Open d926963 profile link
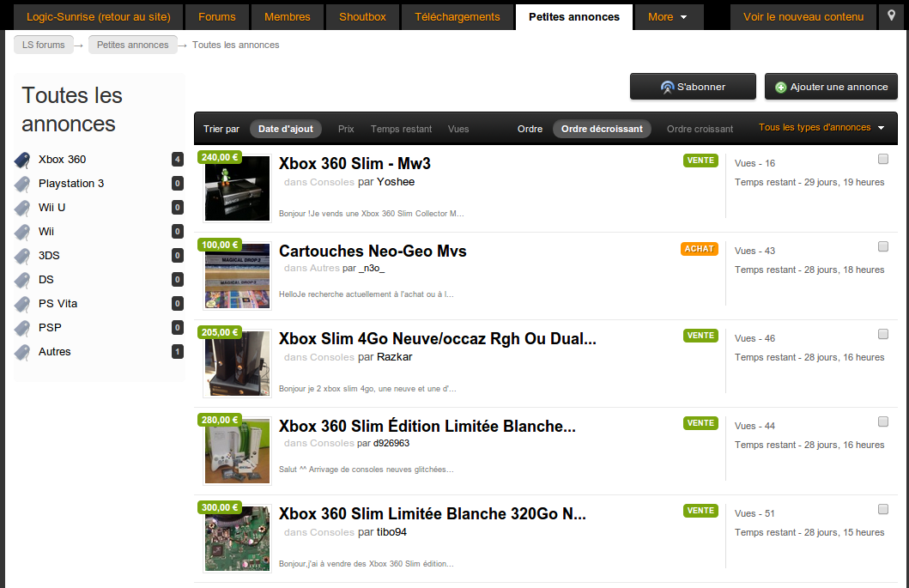 point(391,443)
